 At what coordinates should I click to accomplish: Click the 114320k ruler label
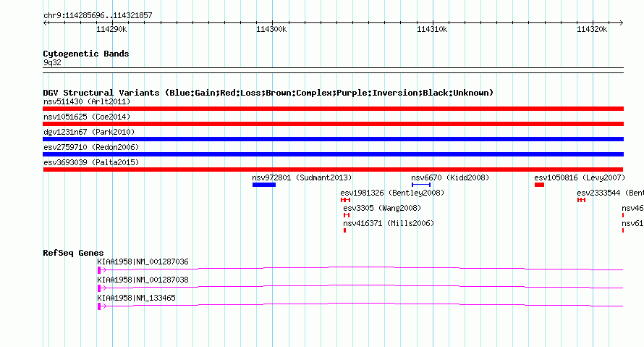(x=592, y=29)
